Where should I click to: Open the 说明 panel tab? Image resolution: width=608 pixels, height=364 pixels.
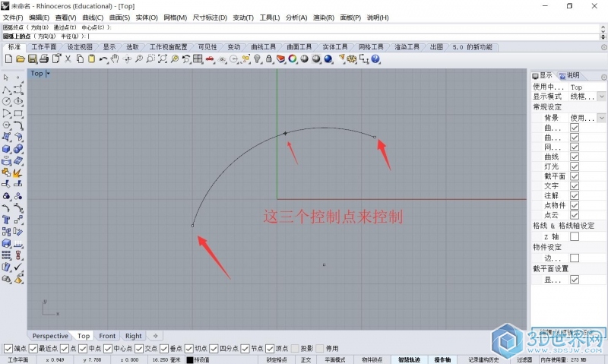pyautogui.click(x=569, y=75)
